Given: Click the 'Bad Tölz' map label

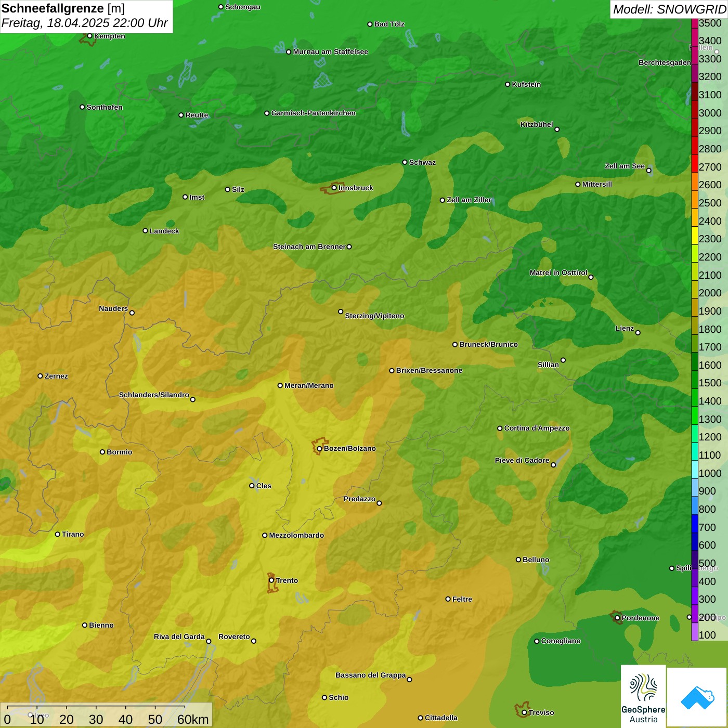Looking at the screenshot, I should point(389,24).
